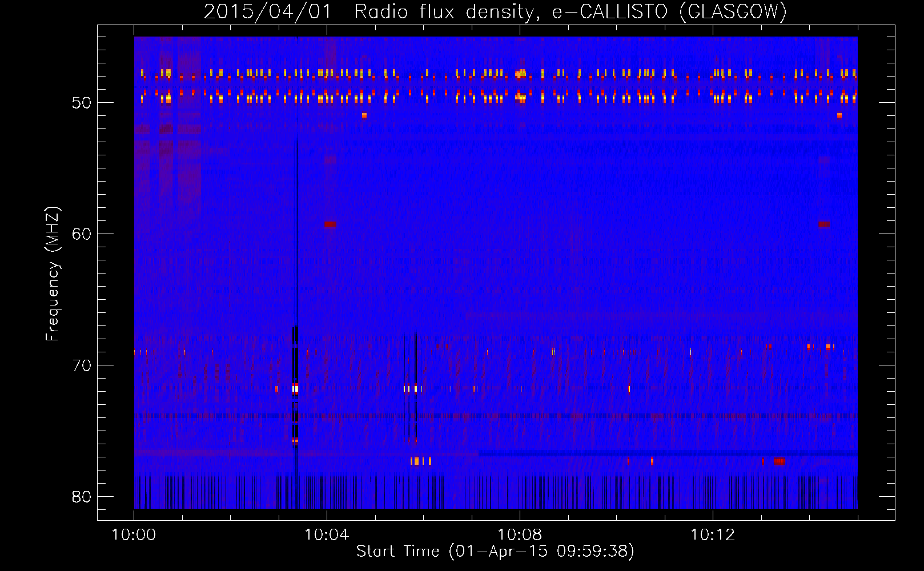Click the plot title mentioning e-CALLISTO (GLASGOW)
Viewport: 924px width, 571px height.
pos(495,11)
